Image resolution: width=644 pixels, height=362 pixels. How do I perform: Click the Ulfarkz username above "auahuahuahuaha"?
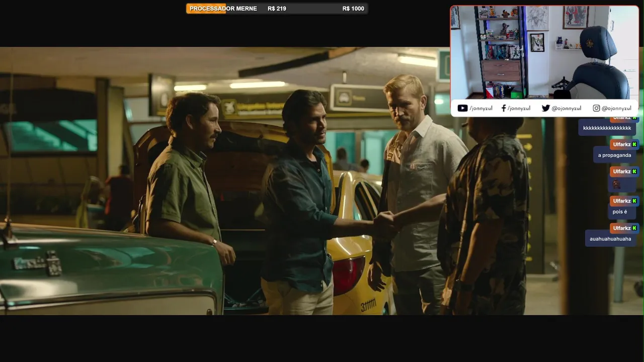pos(621,228)
